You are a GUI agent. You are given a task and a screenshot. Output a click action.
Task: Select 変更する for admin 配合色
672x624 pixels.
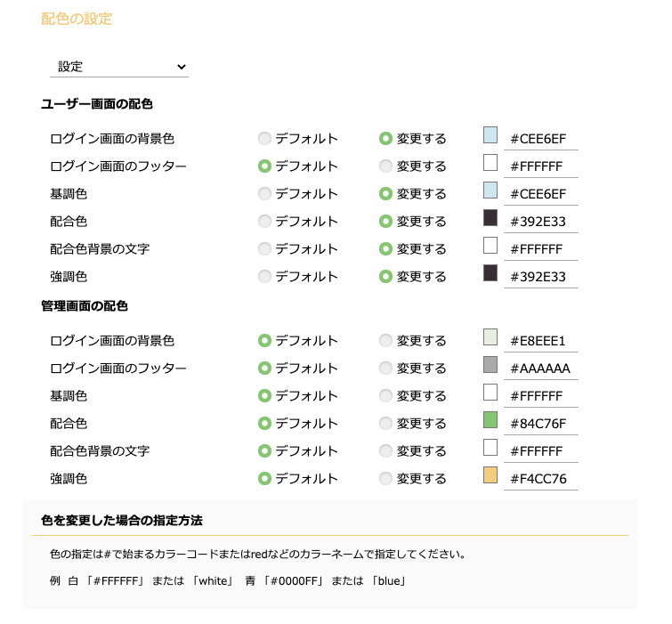[385, 424]
